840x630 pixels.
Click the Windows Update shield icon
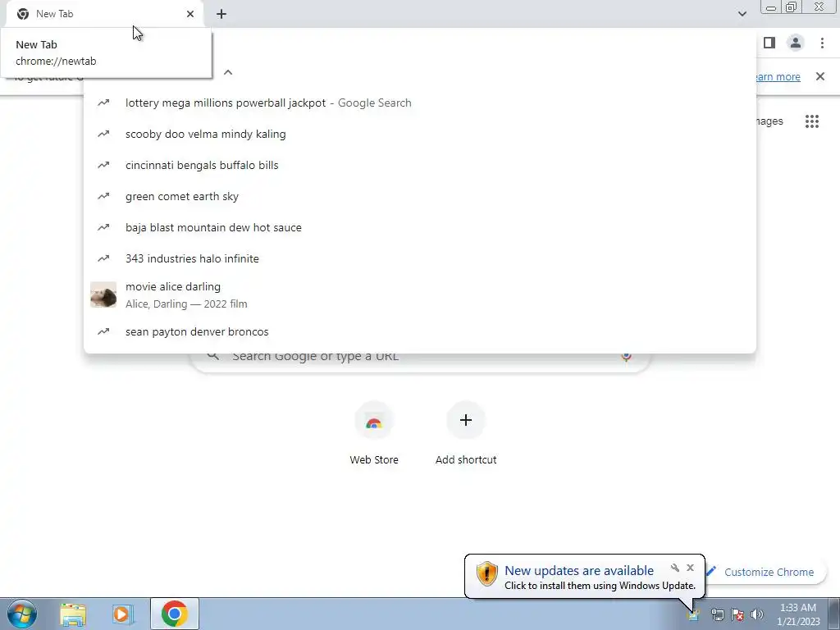pos(486,573)
